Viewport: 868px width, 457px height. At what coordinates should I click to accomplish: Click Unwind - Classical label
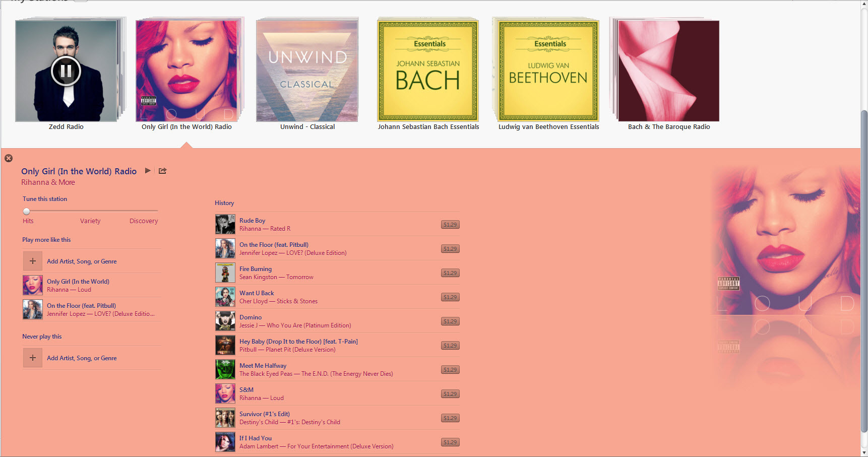(x=307, y=127)
